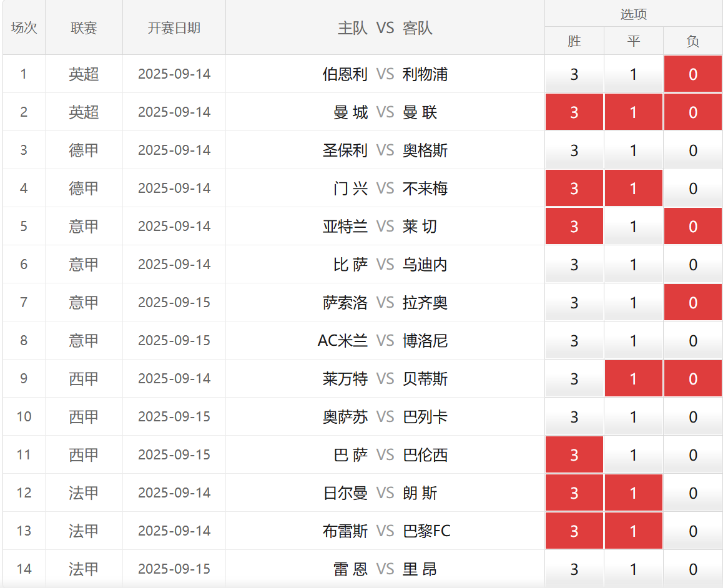Select loss (0) for 布雷斯 vs 巴黎FC
This screenshot has width=723, height=588.
[693, 531]
